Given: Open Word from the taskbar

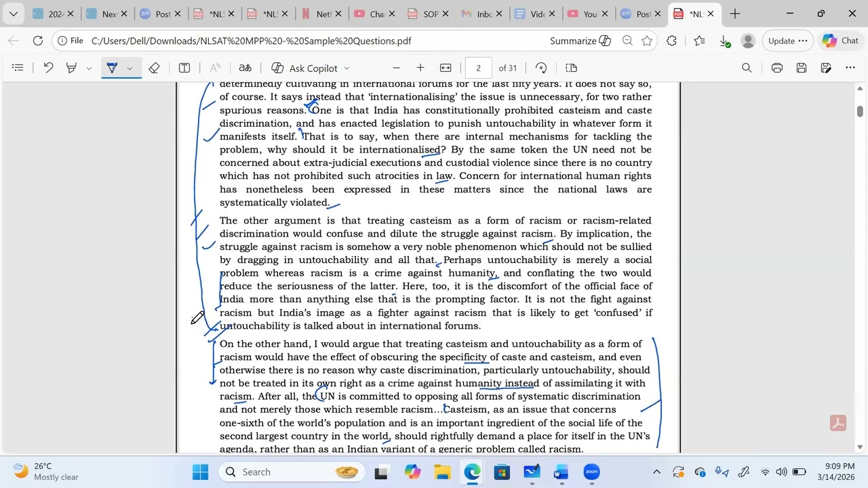Looking at the screenshot, I should [561, 472].
